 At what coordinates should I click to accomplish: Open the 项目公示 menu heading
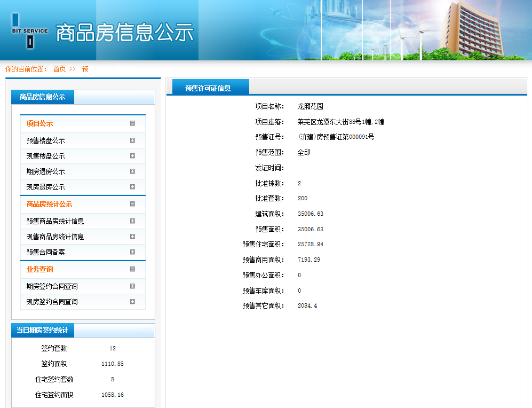(x=39, y=123)
